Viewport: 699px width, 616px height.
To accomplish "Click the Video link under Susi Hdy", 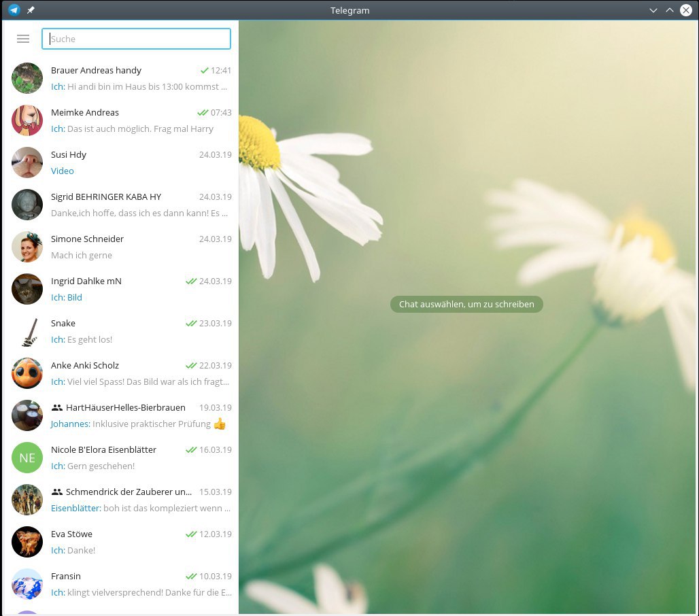I will click(x=63, y=171).
